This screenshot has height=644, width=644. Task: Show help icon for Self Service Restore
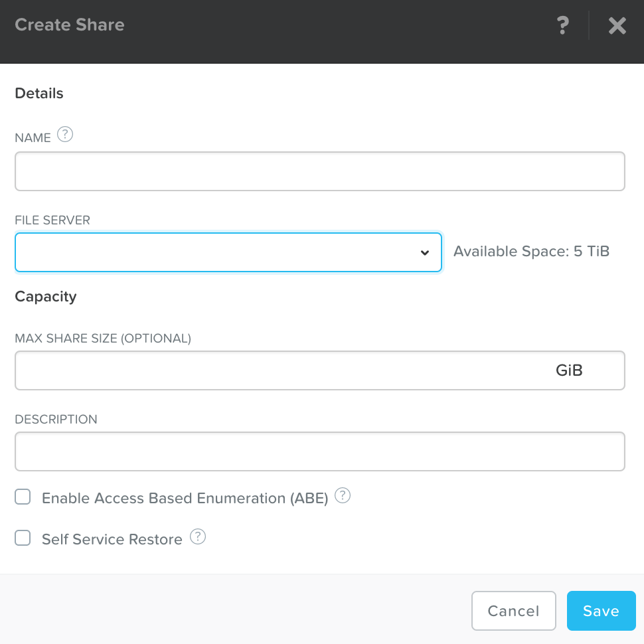pyautogui.click(x=198, y=537)
